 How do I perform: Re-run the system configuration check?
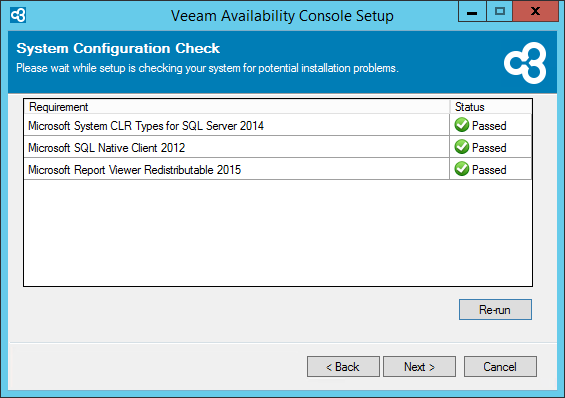(495, 309)
